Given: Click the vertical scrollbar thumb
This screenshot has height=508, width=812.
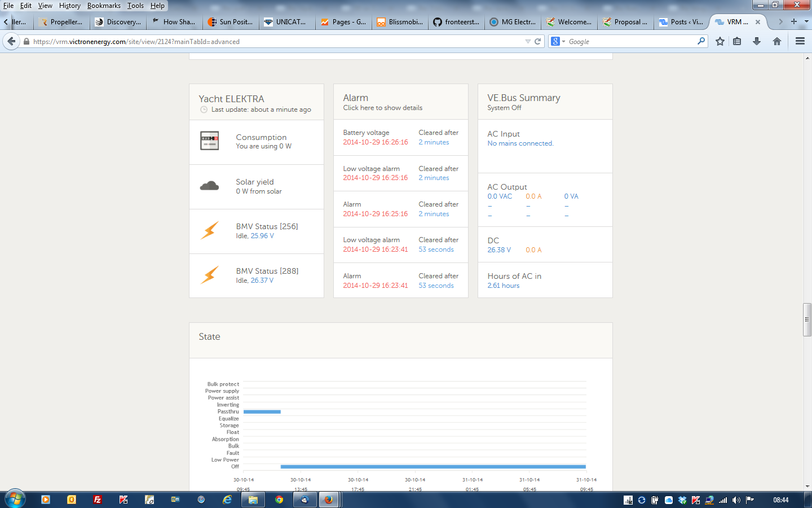Looking at the screenshot, I should point(807,319).
